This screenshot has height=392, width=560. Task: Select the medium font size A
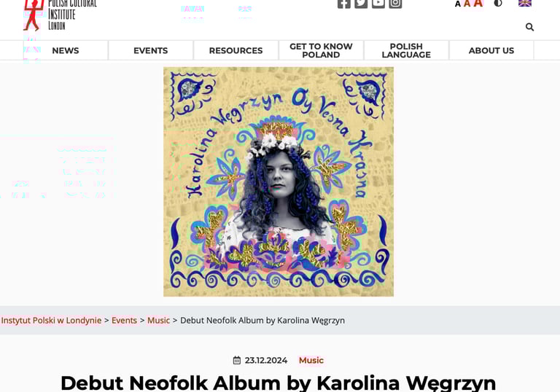click(467, 4)
